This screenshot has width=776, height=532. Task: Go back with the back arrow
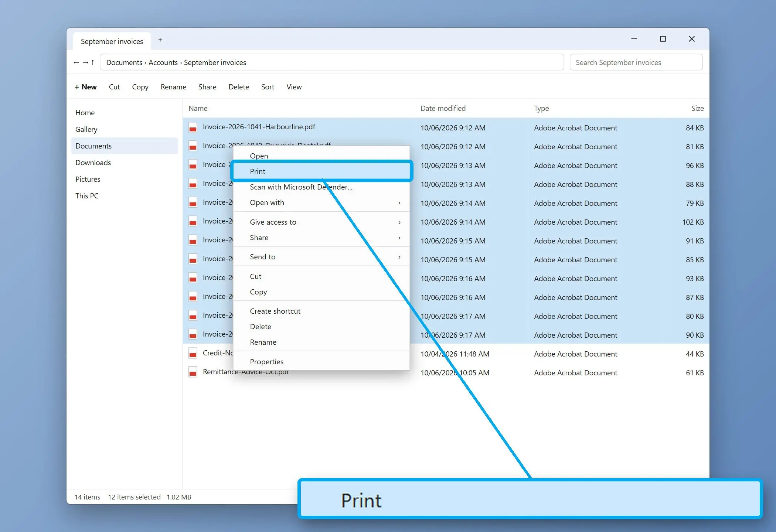click(76, 62)
